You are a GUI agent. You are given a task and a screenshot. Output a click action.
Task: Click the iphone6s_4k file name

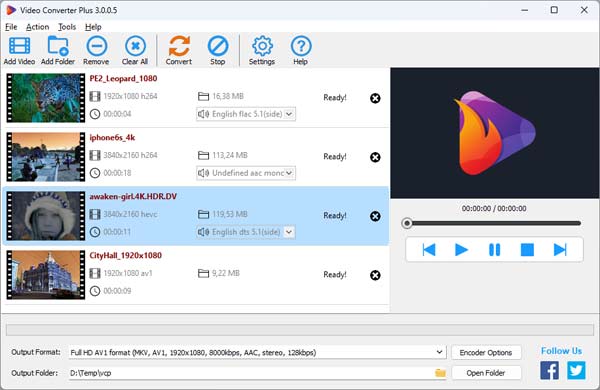click(112, 137)
